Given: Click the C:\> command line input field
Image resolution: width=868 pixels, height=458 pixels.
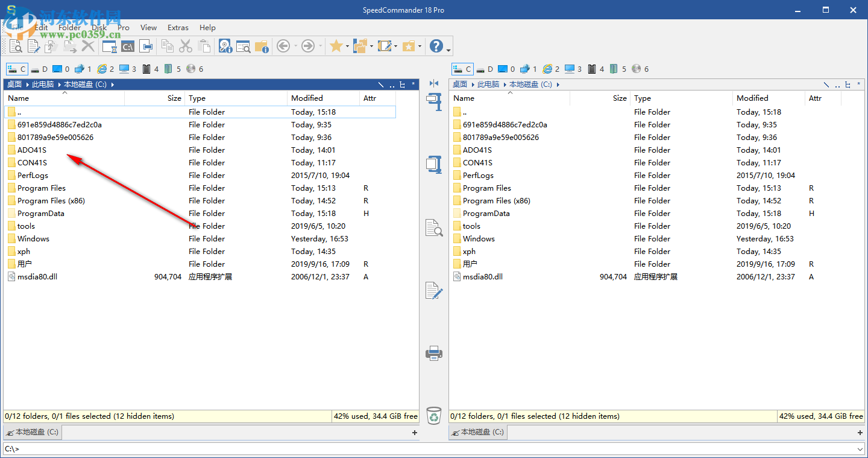Looking at the screenshot, I should (x=422, y=449).
